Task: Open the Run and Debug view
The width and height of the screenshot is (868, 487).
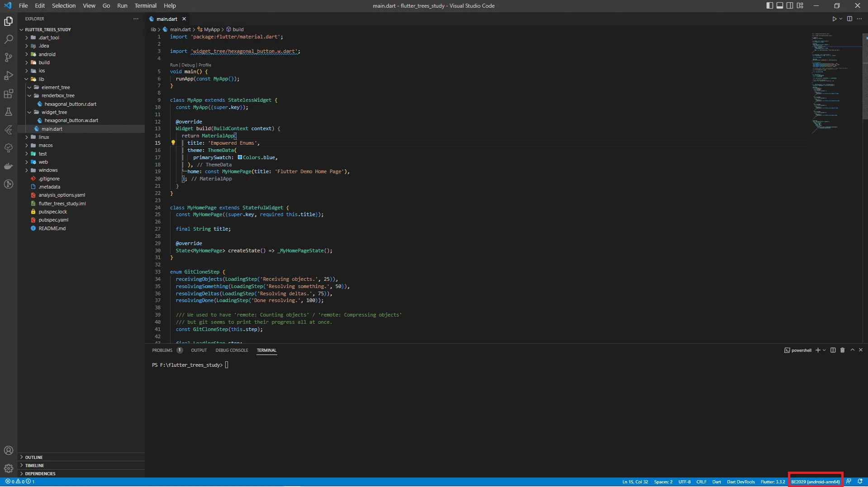Action: pyautogui.click(x=9, y=76)
